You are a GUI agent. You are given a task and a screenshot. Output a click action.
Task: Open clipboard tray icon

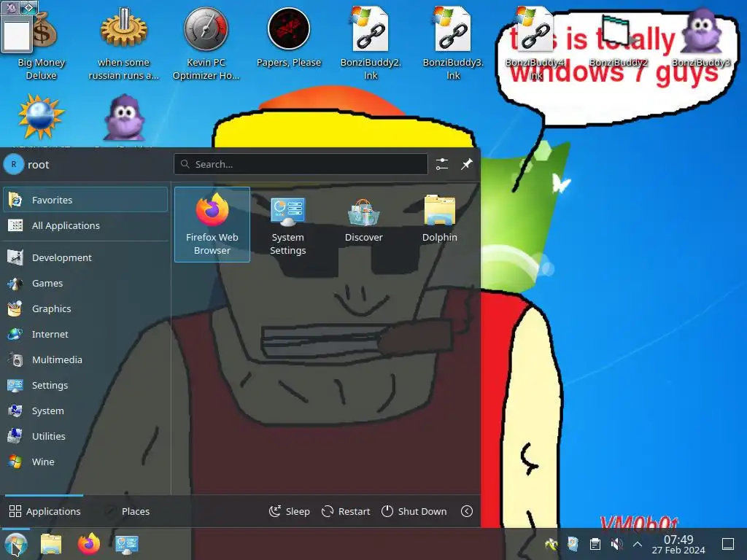coord(595,544)
